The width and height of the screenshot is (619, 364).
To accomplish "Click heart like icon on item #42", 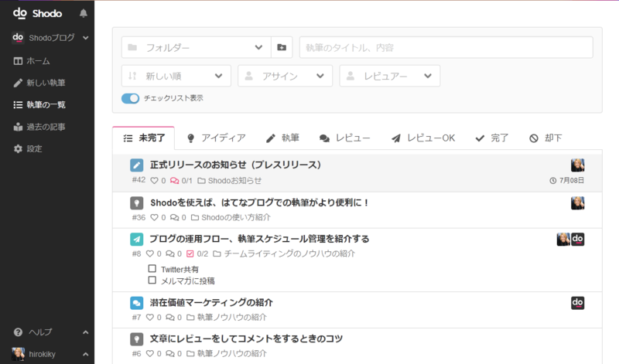I will coord(154,181).
